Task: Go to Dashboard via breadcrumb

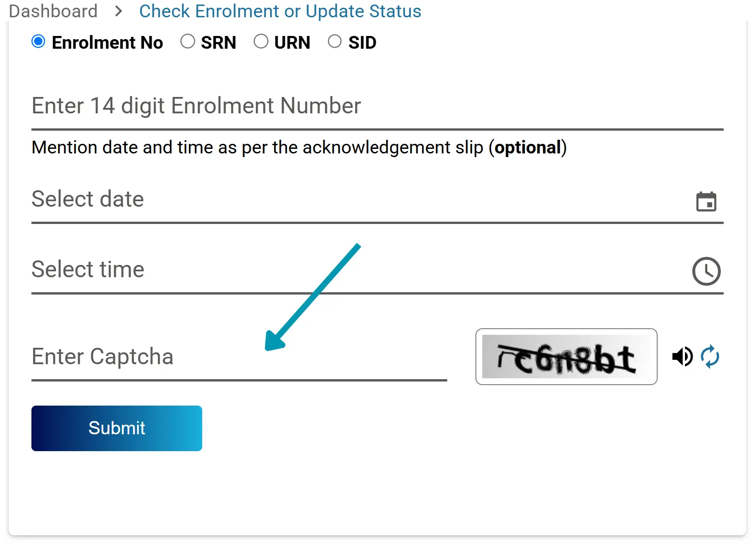Action: (x=53, y=11)
